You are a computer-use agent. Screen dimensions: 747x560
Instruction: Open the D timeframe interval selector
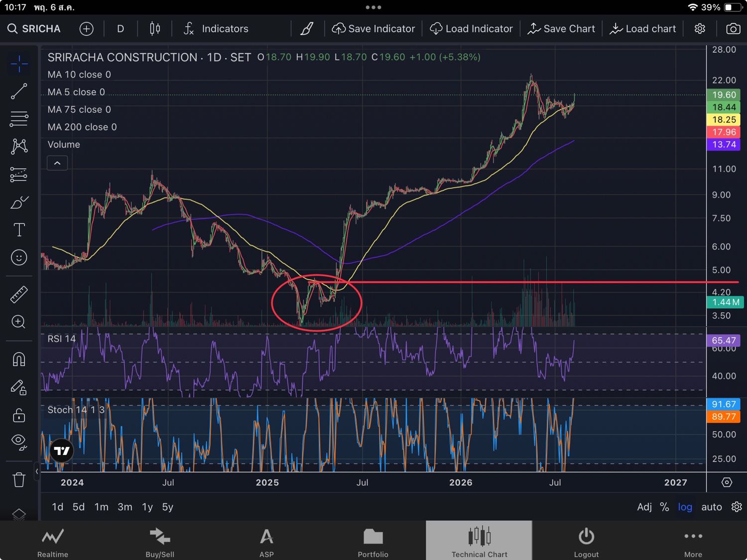pyautogui.click(x=121, y=29)
